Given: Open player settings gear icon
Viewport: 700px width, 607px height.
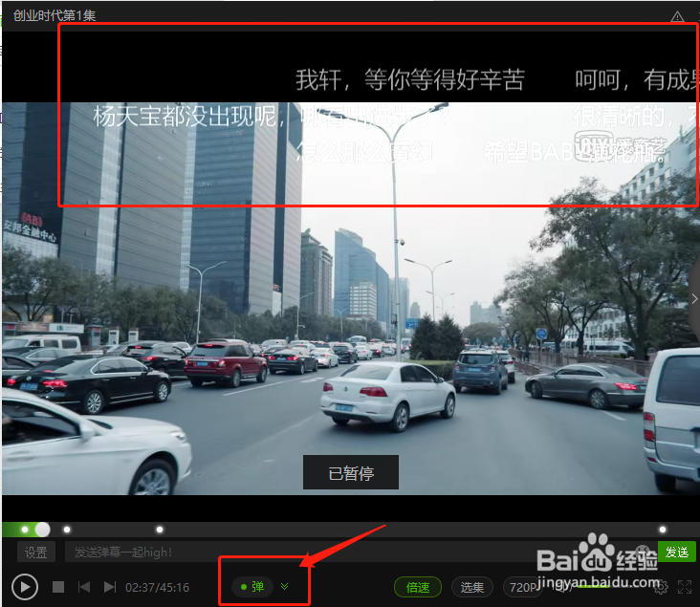Looking at the screenshot, I should pyautogui.click(x=661, y=587).
